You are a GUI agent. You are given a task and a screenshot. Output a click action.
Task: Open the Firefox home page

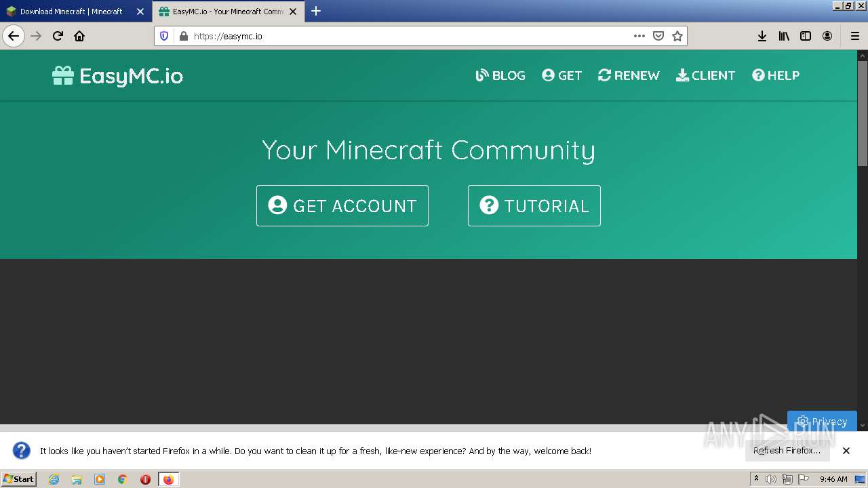[79, 36]
